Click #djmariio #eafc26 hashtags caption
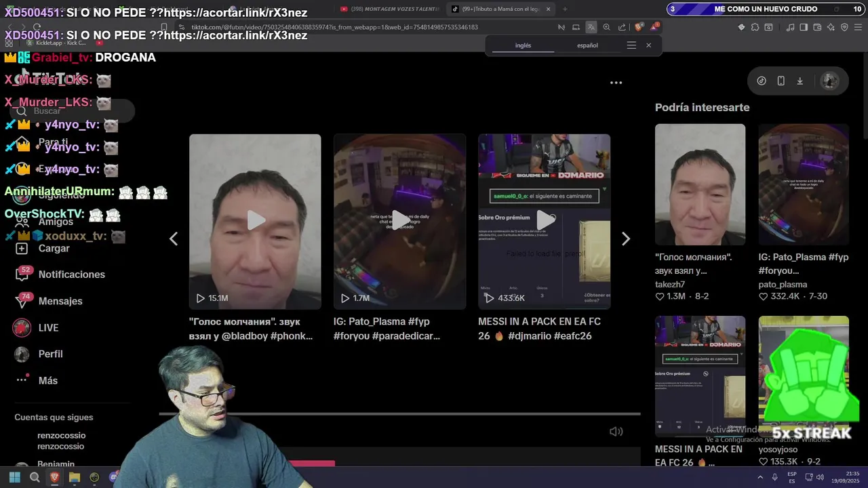 pyautogui.click(x=549, y=336)
